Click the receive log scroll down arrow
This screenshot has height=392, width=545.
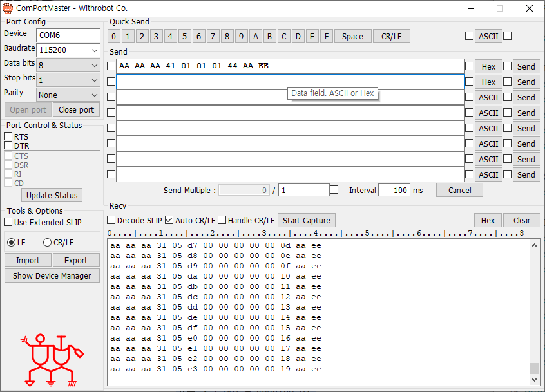point(534,380)
